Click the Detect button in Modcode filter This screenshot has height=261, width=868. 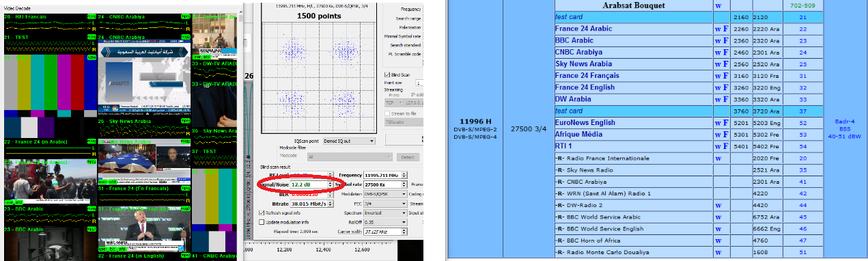click(x=407, y=157)
